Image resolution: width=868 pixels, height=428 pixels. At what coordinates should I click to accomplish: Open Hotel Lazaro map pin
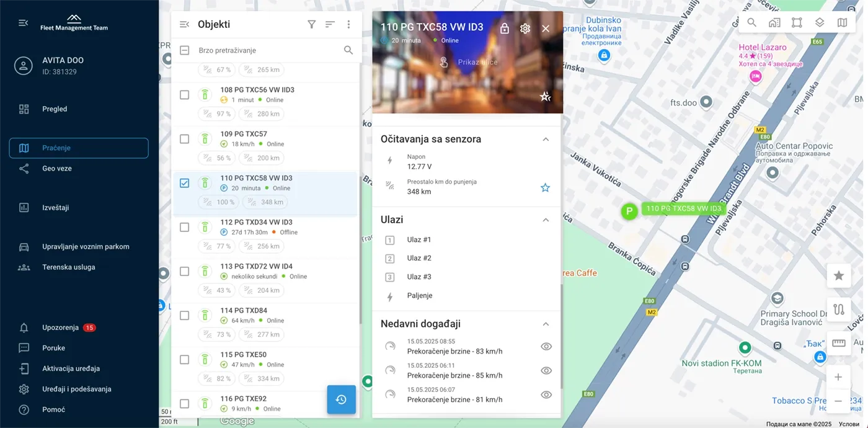(755, 76)
